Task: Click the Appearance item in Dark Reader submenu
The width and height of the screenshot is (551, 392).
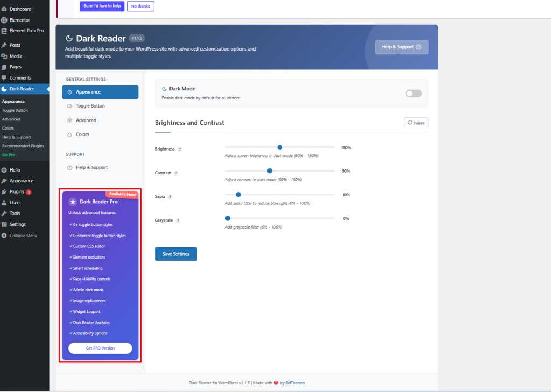Action: pos(13,102)
